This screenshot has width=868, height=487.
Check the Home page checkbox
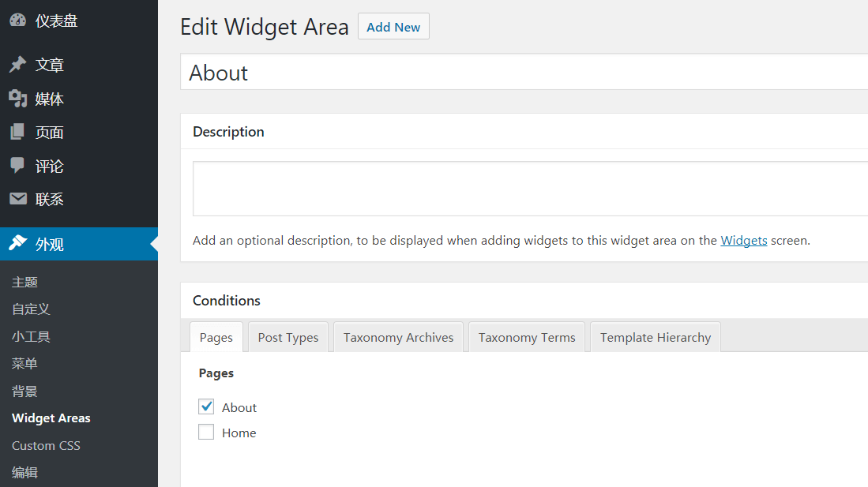(x=206, y=432)
